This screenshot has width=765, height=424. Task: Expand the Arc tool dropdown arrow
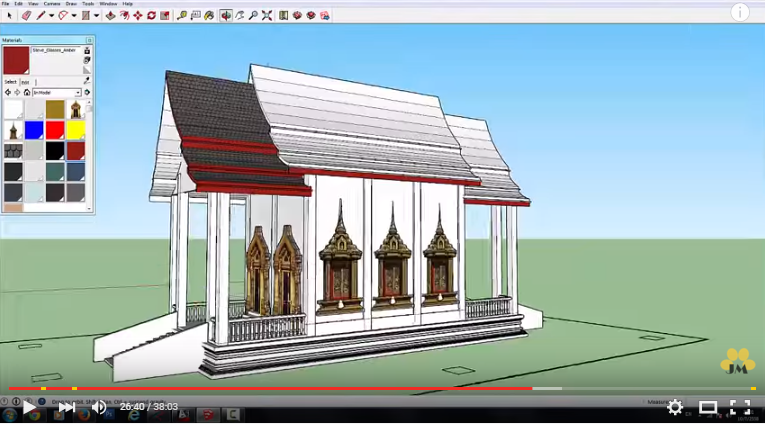pyautogui.click(x=74, y=16)
